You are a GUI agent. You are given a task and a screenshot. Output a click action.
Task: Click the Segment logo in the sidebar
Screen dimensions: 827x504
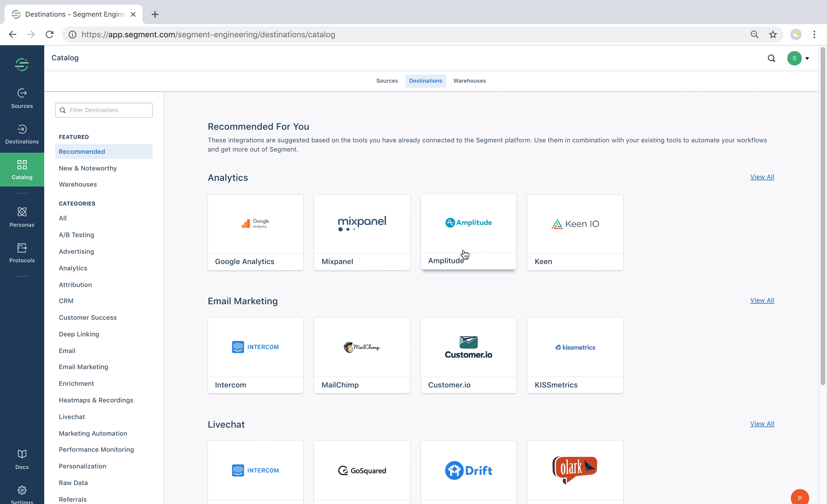(x=22, y=64)
